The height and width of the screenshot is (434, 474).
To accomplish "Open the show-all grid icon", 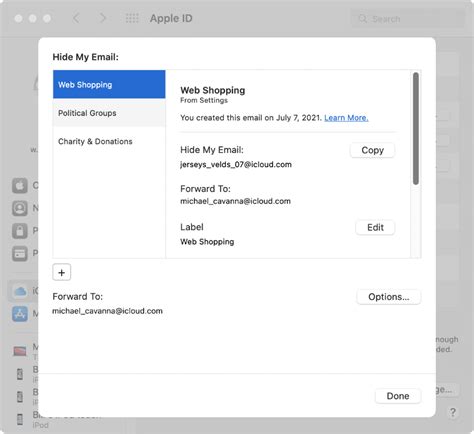I will 132,18.
